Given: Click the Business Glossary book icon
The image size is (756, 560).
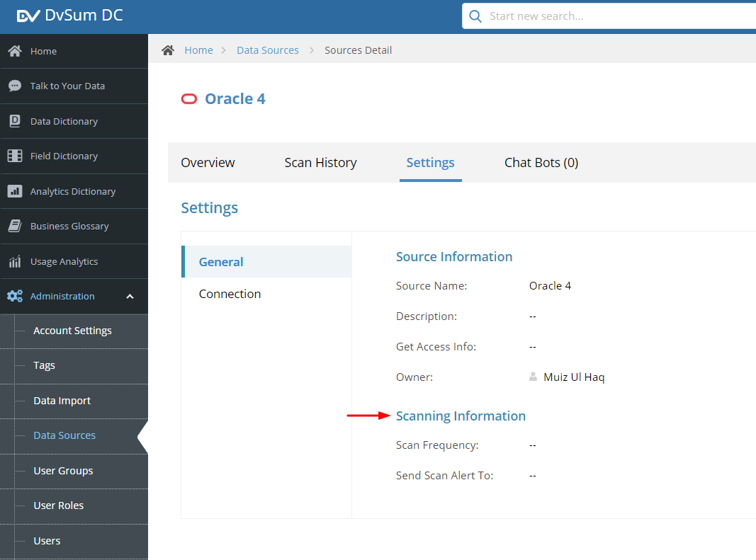Looking at the screenshot, I should tap(15, 226).
